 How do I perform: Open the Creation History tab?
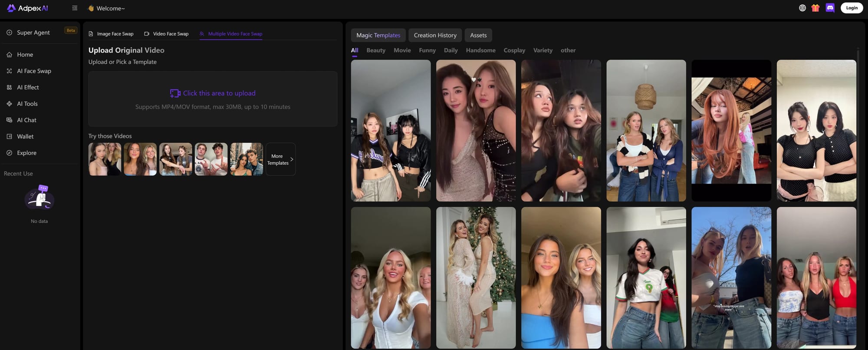click(435, 35)
